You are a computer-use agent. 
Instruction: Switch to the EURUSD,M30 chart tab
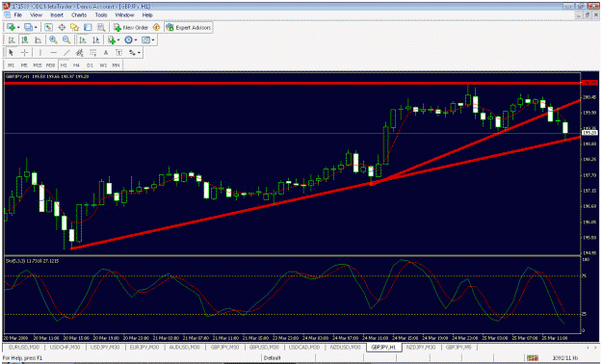click(x=24, y=347)
